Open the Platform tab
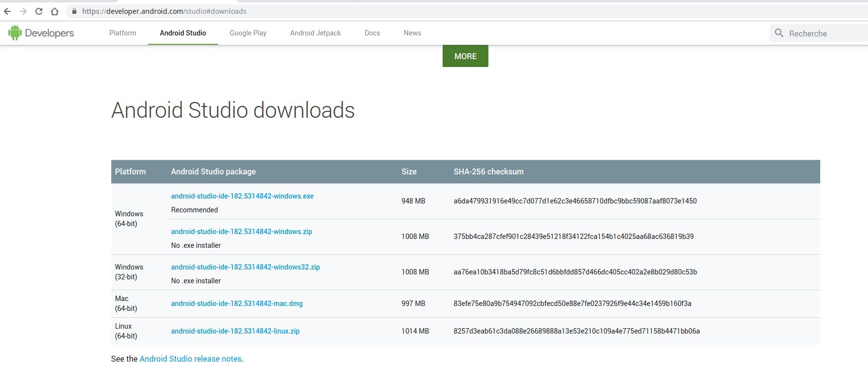This screenshot has width=868, height=372. [123, 33]
